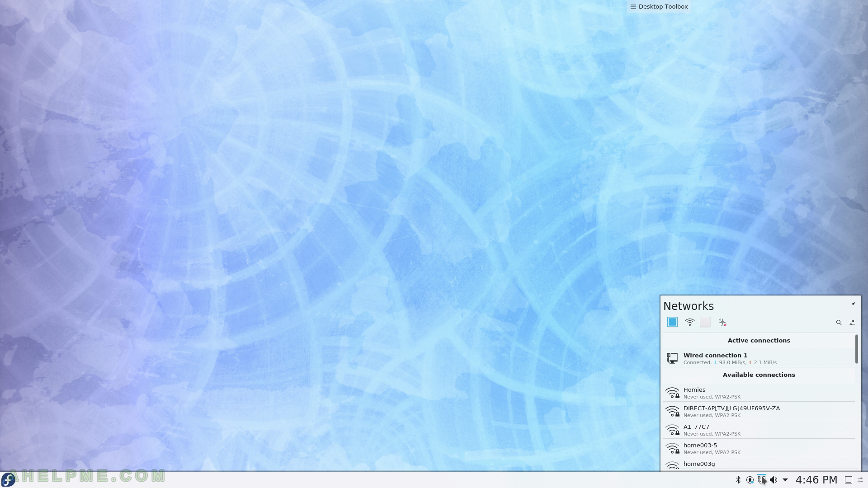Expand hidden system tray icons arrow
This screenshot has width=868, height=488.
pos(785,480)
